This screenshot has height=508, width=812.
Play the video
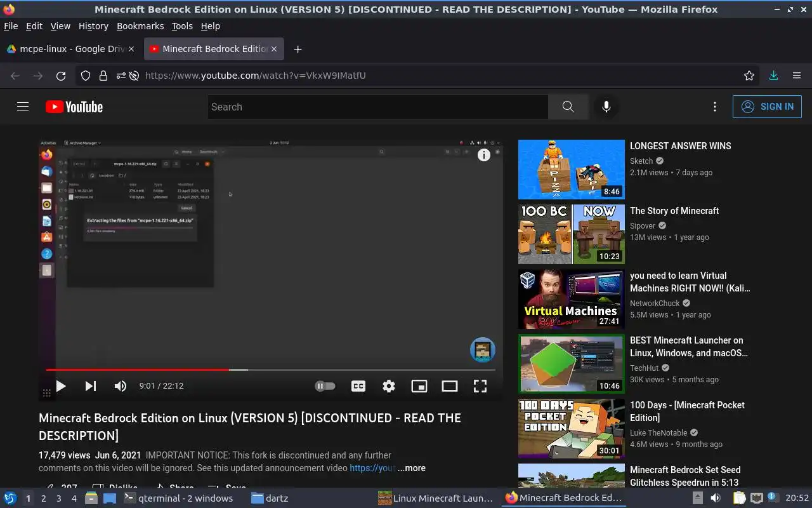pos(61,386)
